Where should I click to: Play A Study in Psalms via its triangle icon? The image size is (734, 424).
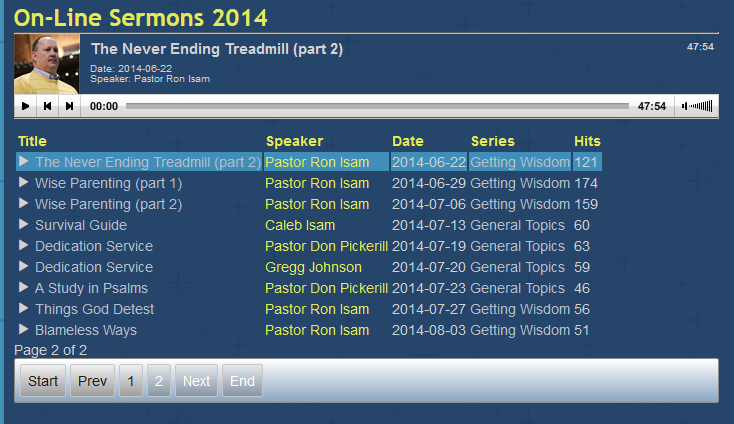(x=23, y=287)
